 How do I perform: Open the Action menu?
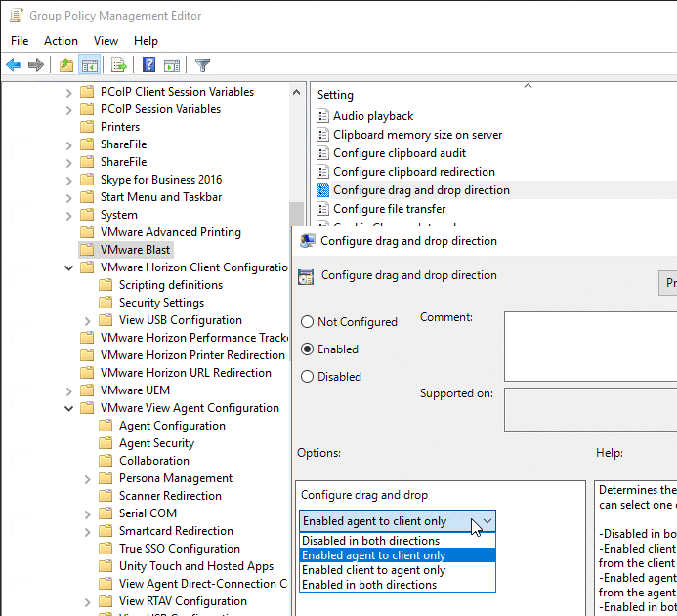[61, 41]
